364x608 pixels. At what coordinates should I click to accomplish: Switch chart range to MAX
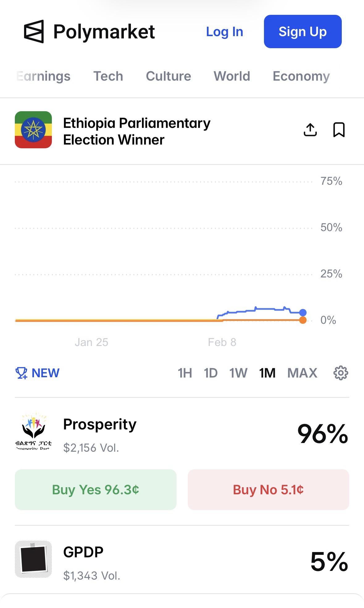pos(302,373)
